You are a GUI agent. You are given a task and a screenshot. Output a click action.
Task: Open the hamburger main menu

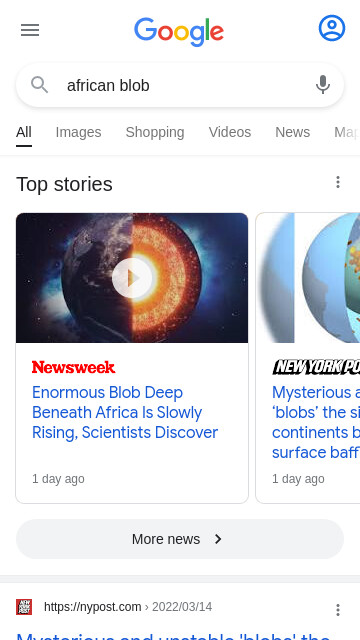tap(30, 30)
